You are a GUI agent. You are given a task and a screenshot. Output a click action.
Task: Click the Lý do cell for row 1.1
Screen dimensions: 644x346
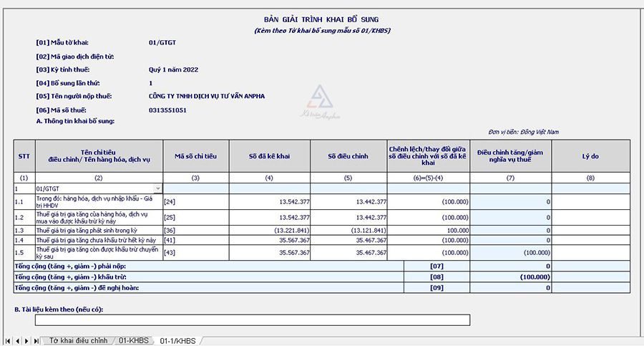point(590,201)
